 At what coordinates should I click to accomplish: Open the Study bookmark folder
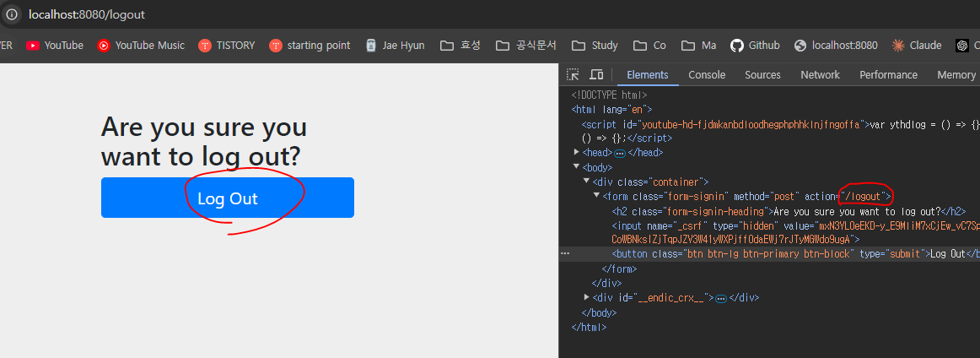click(595, 45)
